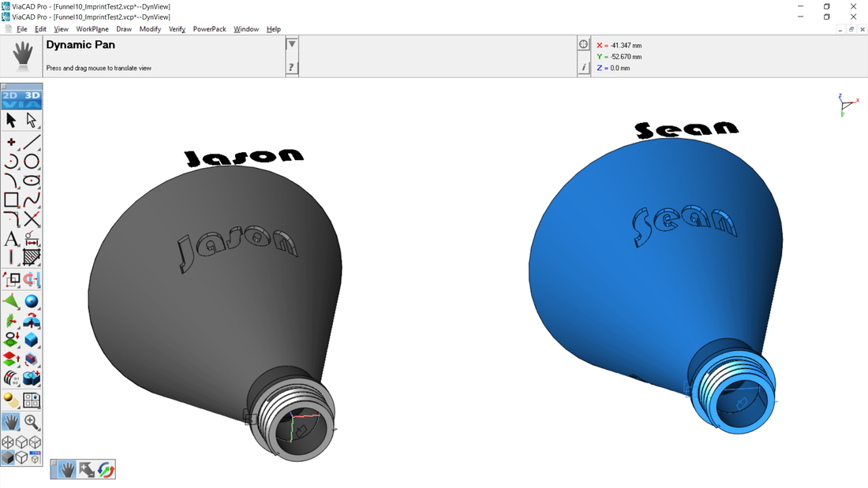
Task: Click the Sphere solid primitive tool
Action: click(32, 301)
